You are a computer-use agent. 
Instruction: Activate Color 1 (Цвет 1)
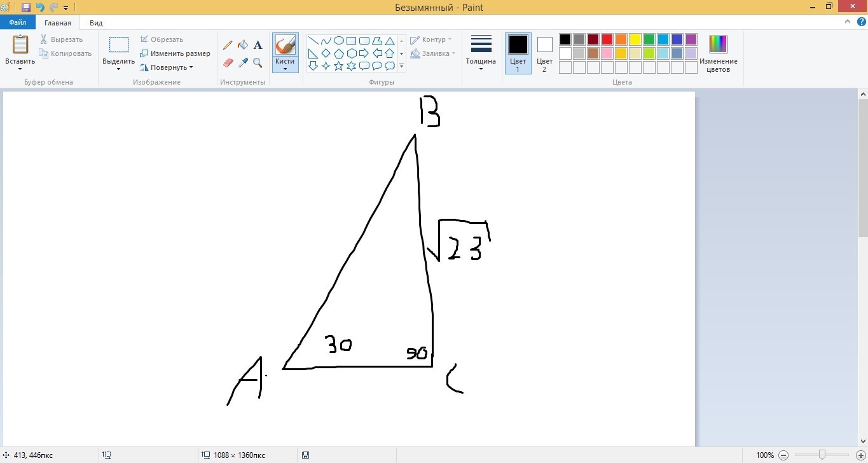(518, 53)
